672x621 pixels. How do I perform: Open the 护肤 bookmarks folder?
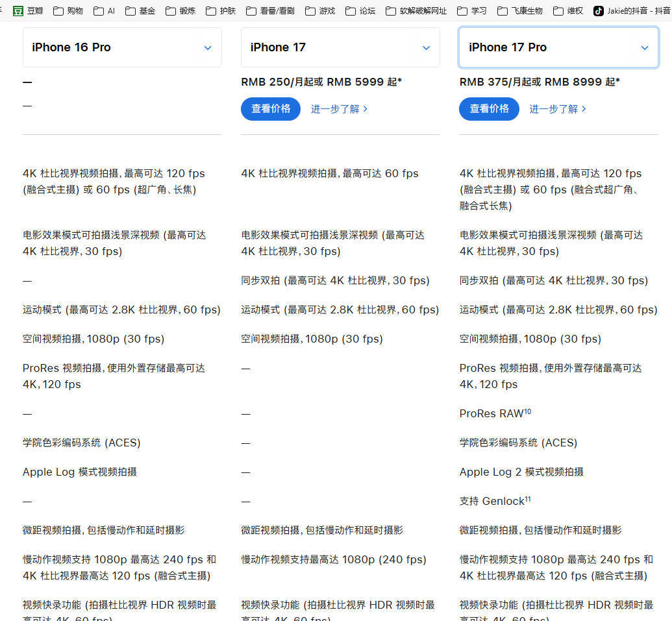tap(221, 10)
